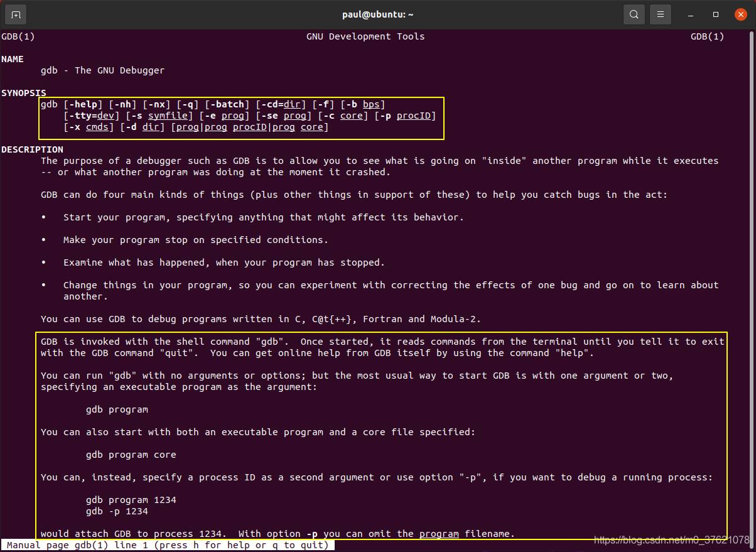The height and width of the screenshot is (552, 756).
Task: Click the [-x cmds] option
Action: pyautogui.click(x=89, y=127)
